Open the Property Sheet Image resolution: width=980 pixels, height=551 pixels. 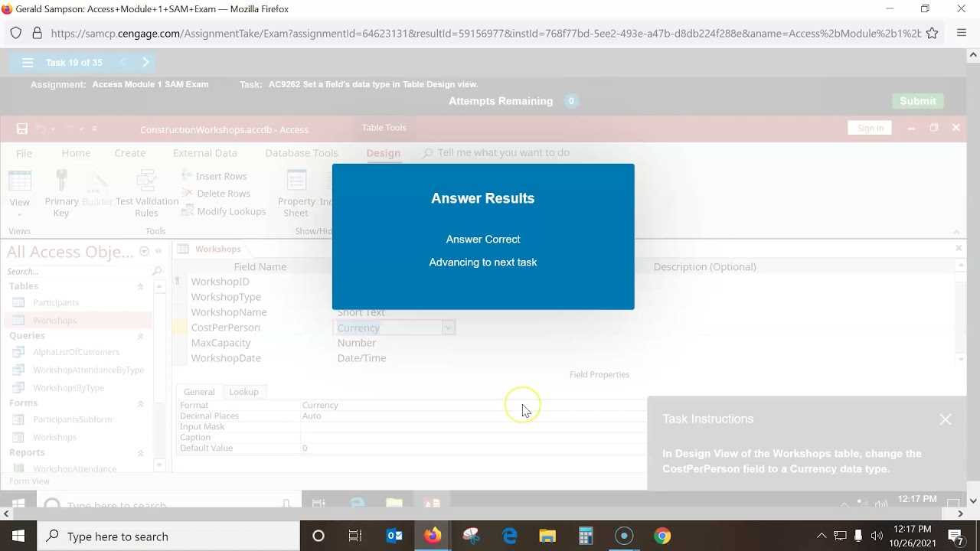[x=296, y=194]
